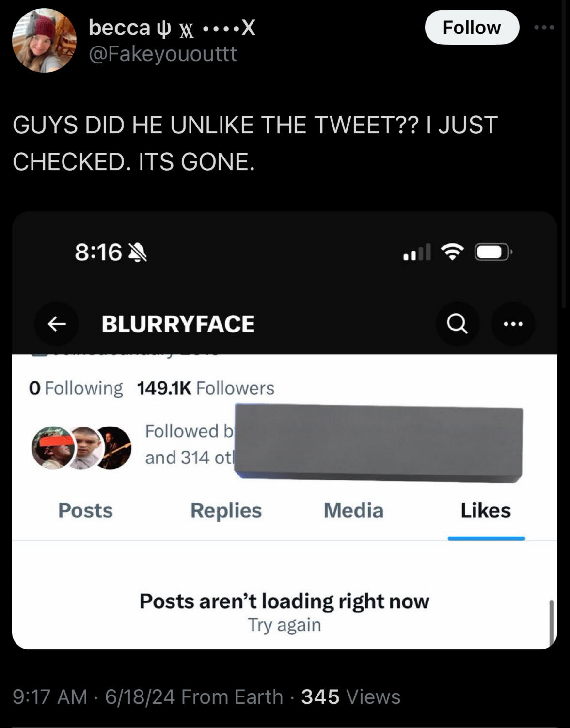
Task: Click the @Fakeyououttt handle
Action: tap(163, 53)
